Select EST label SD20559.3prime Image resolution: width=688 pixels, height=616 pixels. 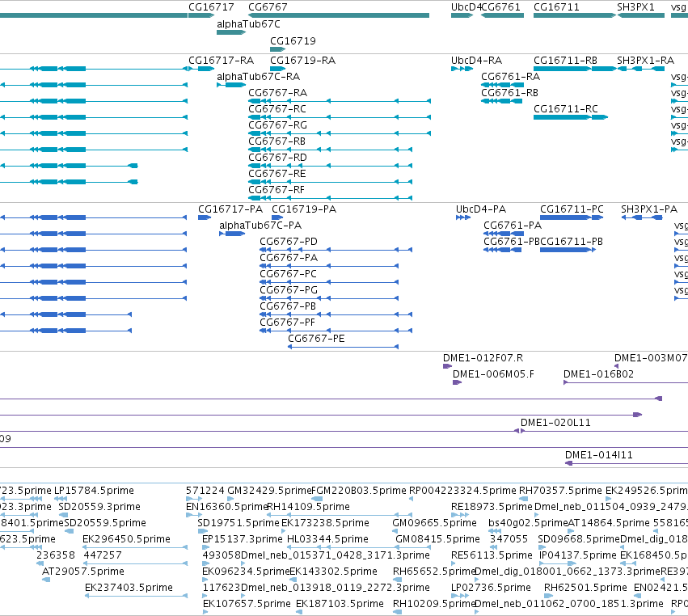pos(99,507)
